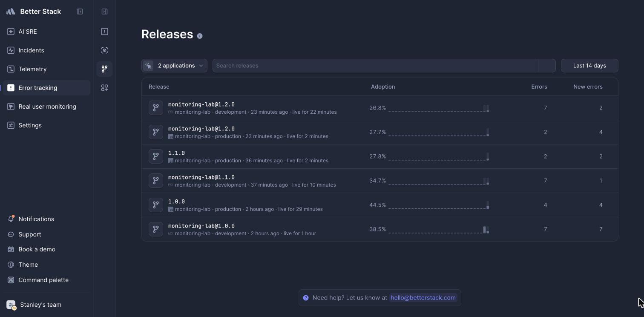Open the Last 14 days time range selector
Screen dimensions: 644x317
click(589, 66)
